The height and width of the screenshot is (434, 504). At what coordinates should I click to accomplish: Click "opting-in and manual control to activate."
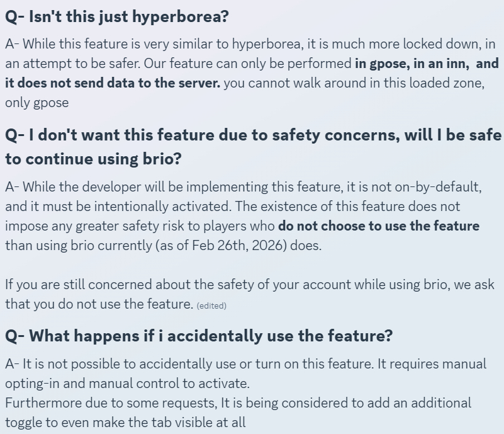click(127, 384)
